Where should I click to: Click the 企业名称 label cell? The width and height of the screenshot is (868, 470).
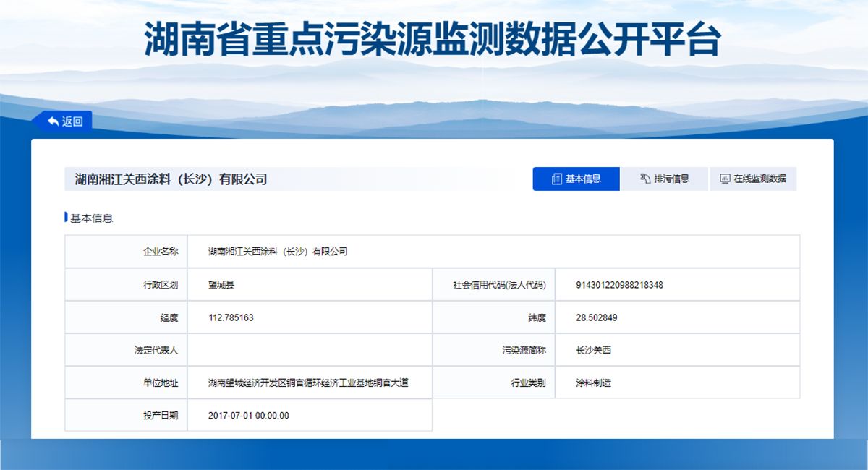click(126, 252)
